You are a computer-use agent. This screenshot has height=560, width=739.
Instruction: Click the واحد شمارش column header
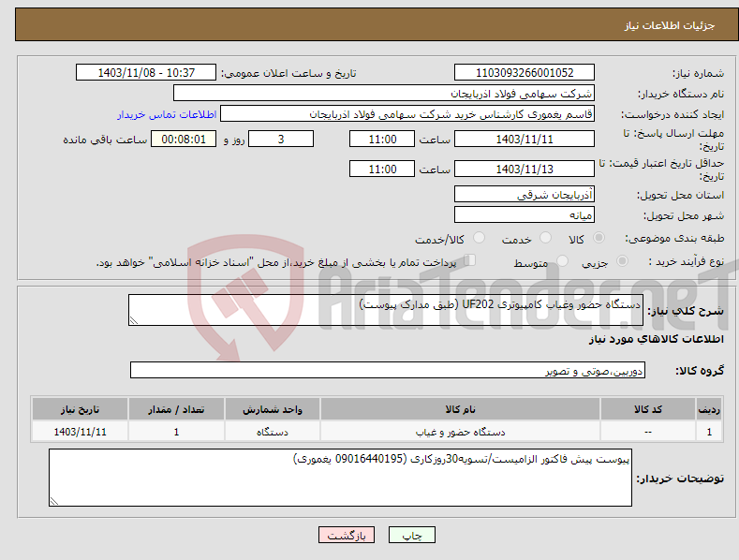coord(273,409)
